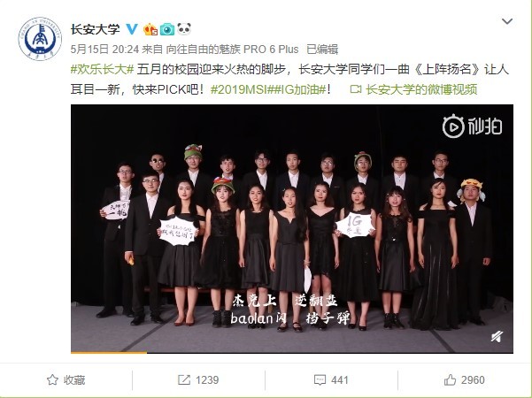Open the #2019MSI# hashtag link
Image resolution: width=532 pixels, height=398 pixels.
point(240,89)
